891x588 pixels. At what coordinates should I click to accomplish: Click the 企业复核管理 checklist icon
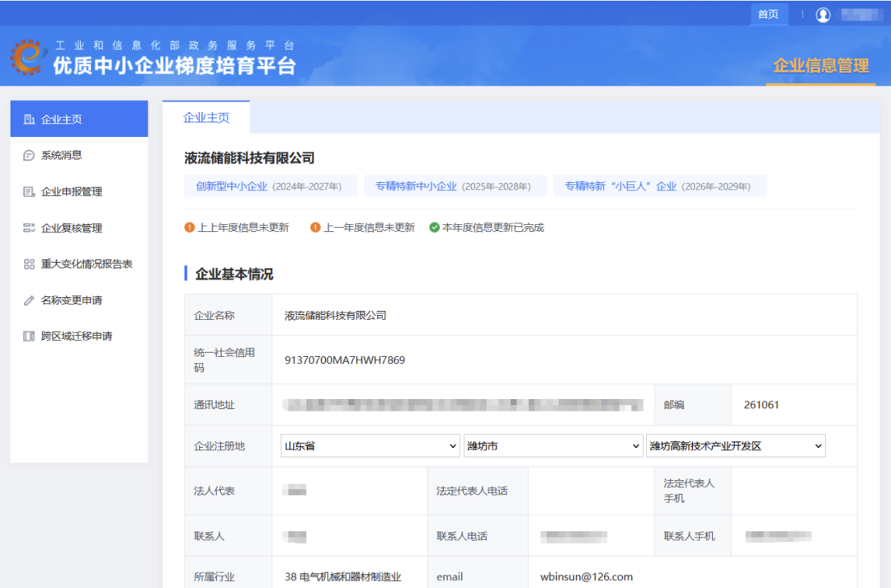tap(28, 228)
